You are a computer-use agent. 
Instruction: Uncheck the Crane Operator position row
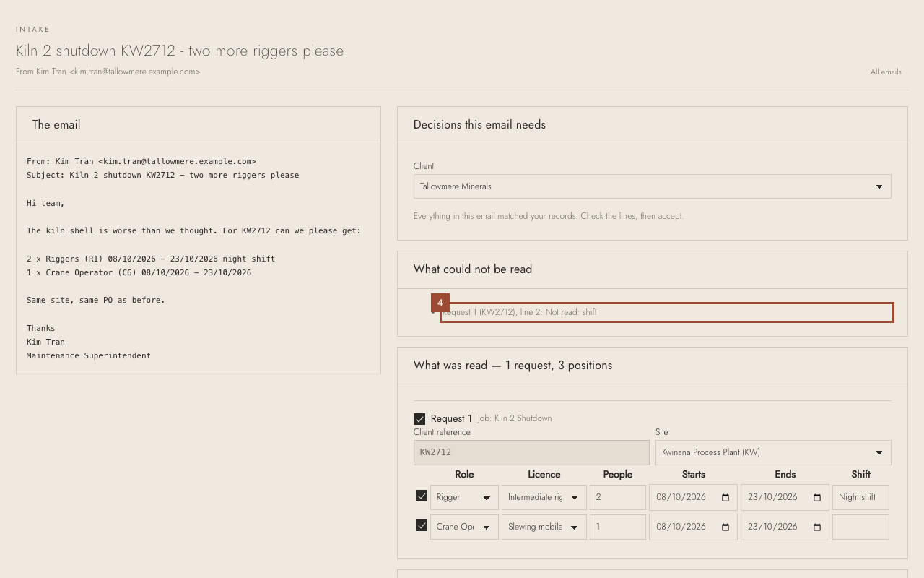tap(422, 525)
